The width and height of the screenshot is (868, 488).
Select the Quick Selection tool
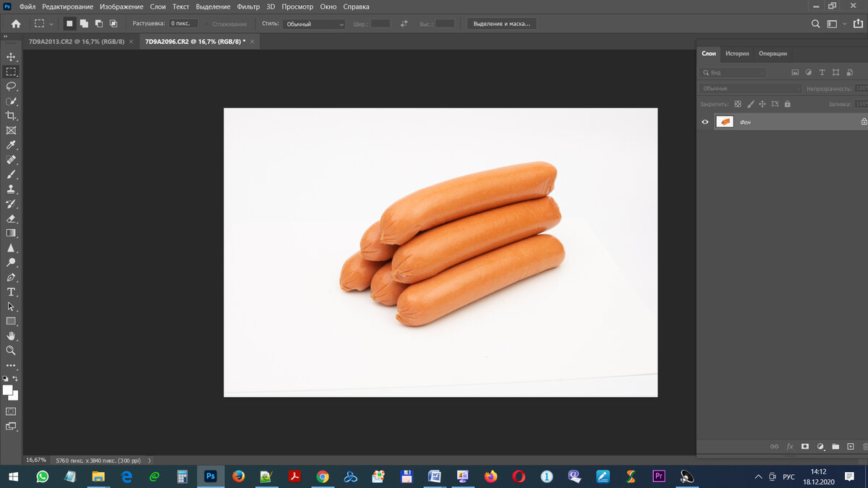(11, 101)
